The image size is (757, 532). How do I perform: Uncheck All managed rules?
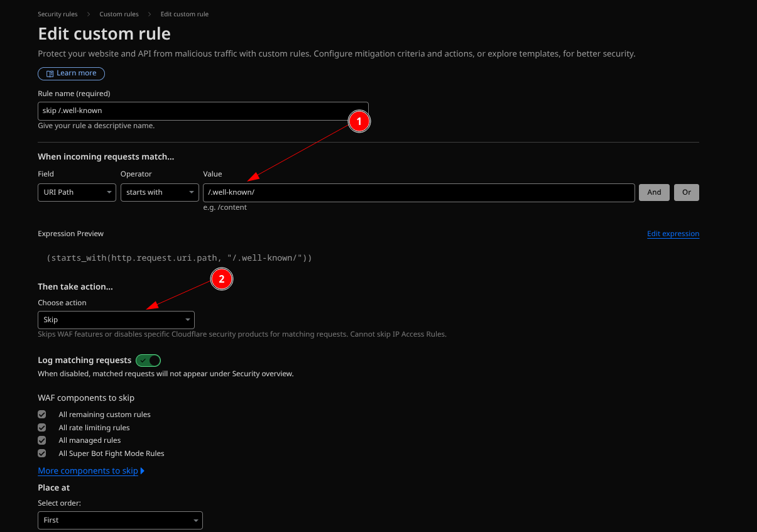pos(41,440)
